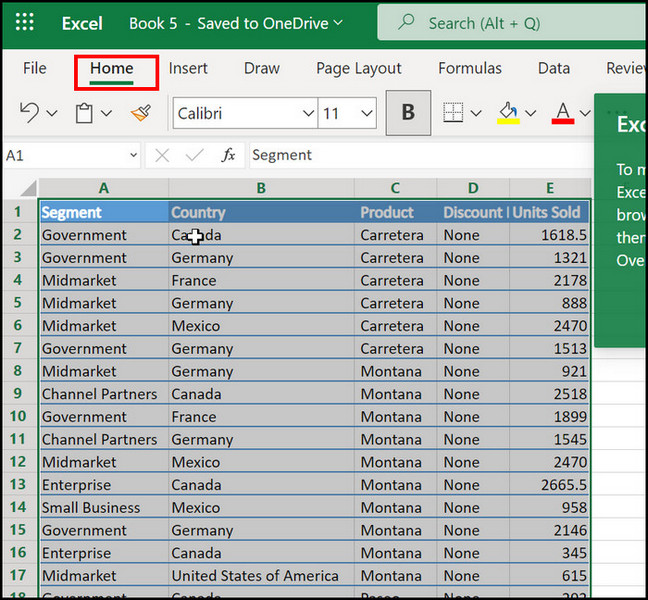
Task: Click cell with value 345
Action: (550, 552)
